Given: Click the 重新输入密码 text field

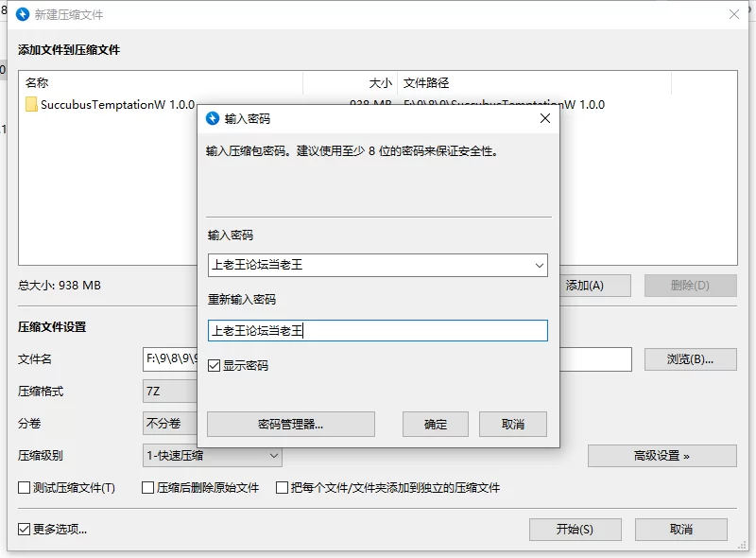Looking at the screenshot, I should tap(377, 331).
